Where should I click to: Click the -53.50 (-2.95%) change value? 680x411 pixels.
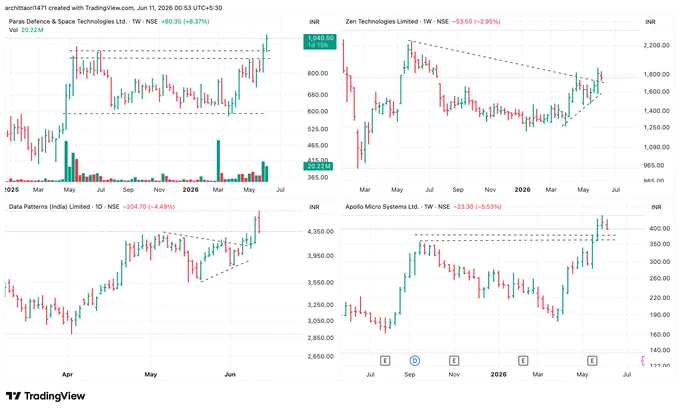point(476,21)
